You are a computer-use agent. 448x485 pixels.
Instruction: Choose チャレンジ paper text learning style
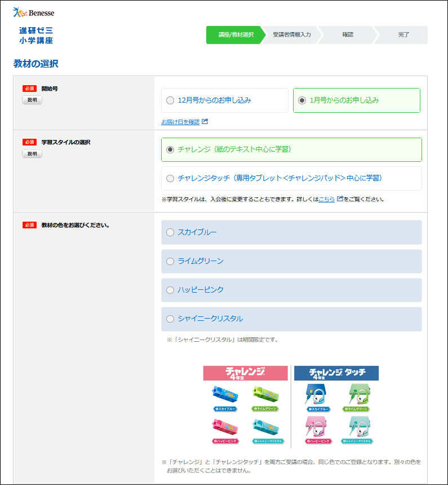click(171, 149)
